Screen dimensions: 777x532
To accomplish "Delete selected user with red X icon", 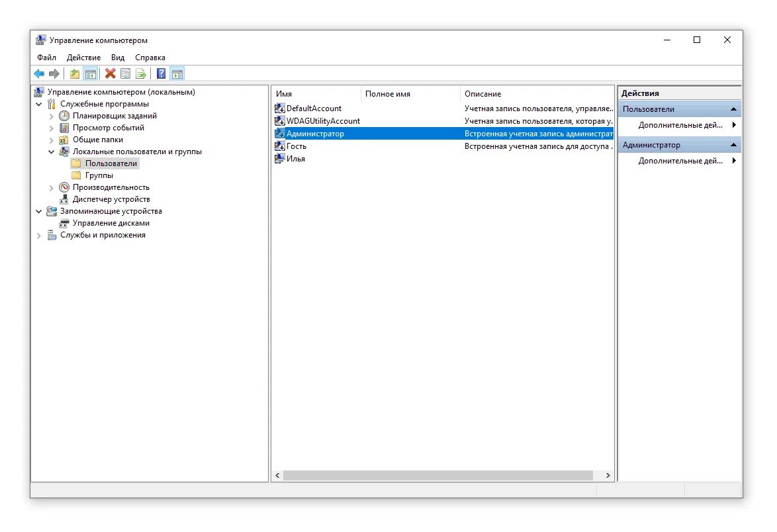I will click(110, 74).
